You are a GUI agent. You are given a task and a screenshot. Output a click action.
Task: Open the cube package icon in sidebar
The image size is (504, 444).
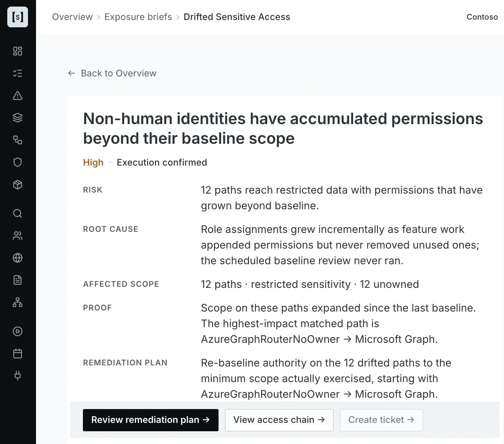point(17,185)
